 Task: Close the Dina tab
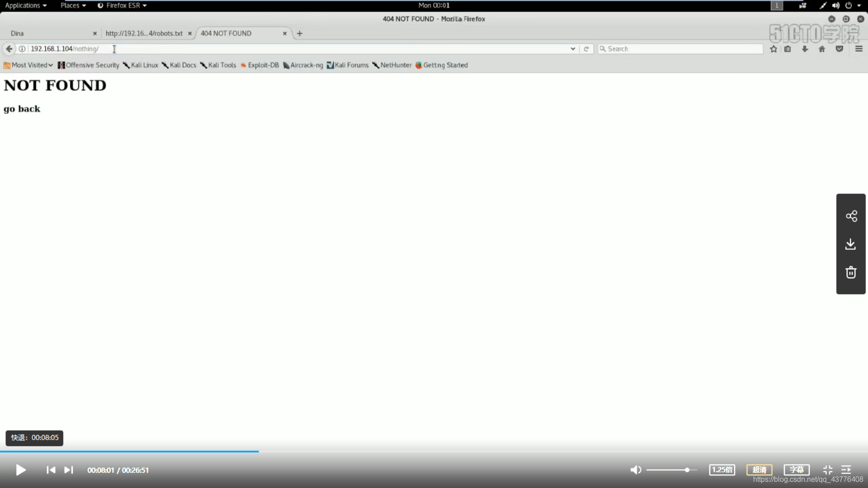[x=94, y=33]
